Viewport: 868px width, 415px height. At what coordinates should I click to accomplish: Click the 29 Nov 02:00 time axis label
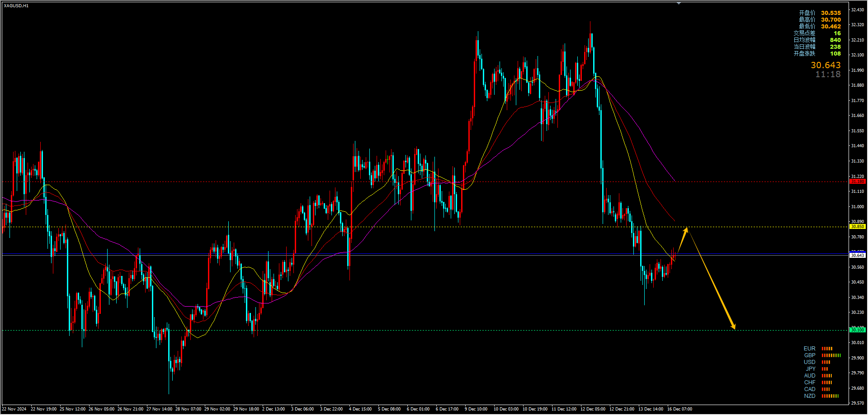(x=217, y=409)
